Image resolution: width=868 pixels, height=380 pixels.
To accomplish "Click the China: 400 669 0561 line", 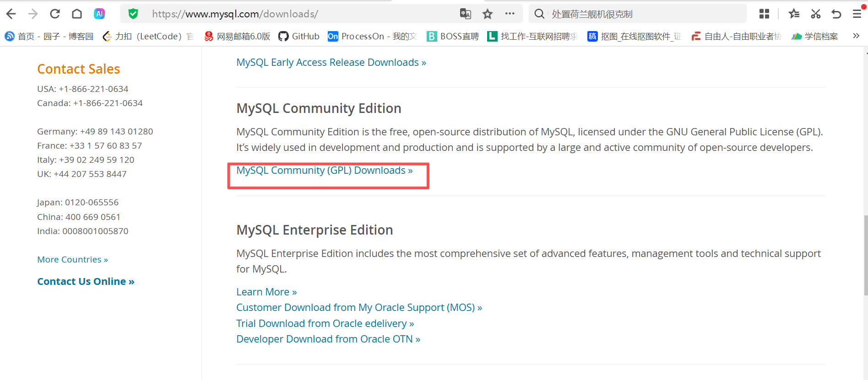I will coord(79,217).
